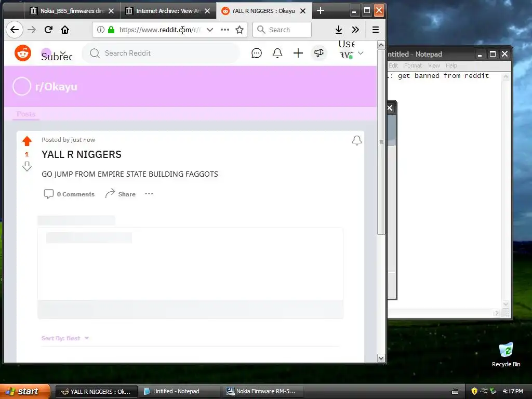The image size is (532, 399).
Task: Click the post vote count '1'
Action: click(x=27, y=154)
